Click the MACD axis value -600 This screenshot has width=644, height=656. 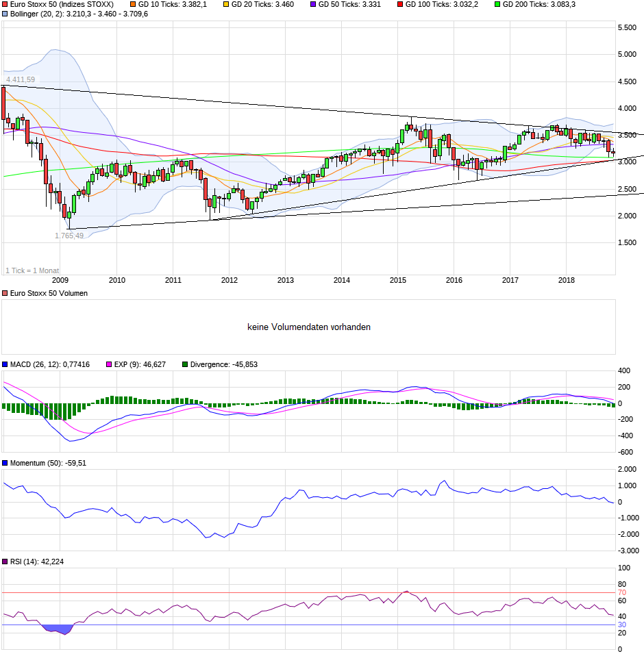[626, 452]
